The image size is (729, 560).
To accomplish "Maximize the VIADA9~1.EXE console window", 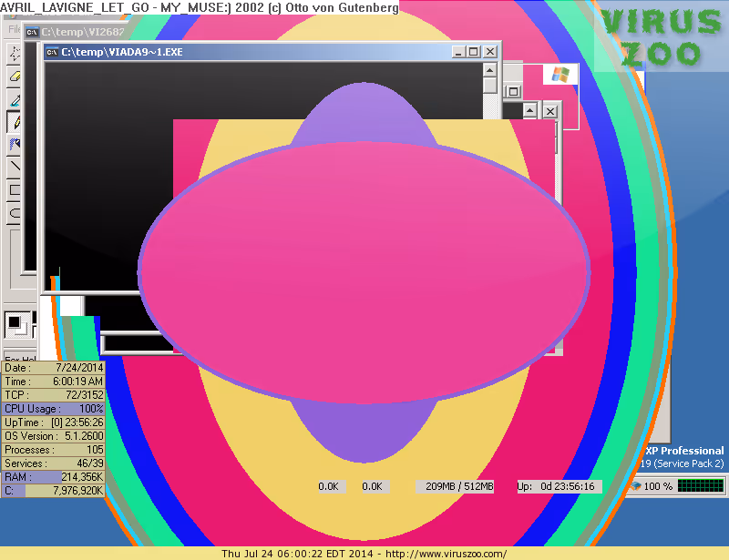I will coord(474,52).
